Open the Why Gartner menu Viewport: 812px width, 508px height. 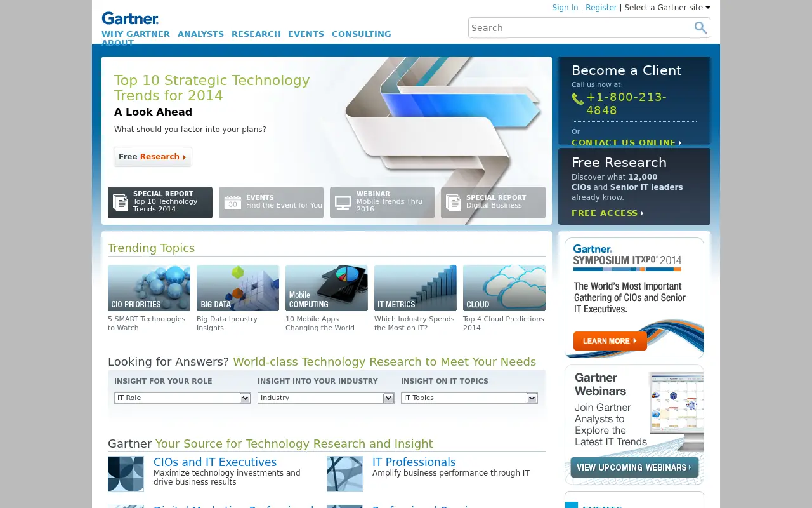(136, 34)
